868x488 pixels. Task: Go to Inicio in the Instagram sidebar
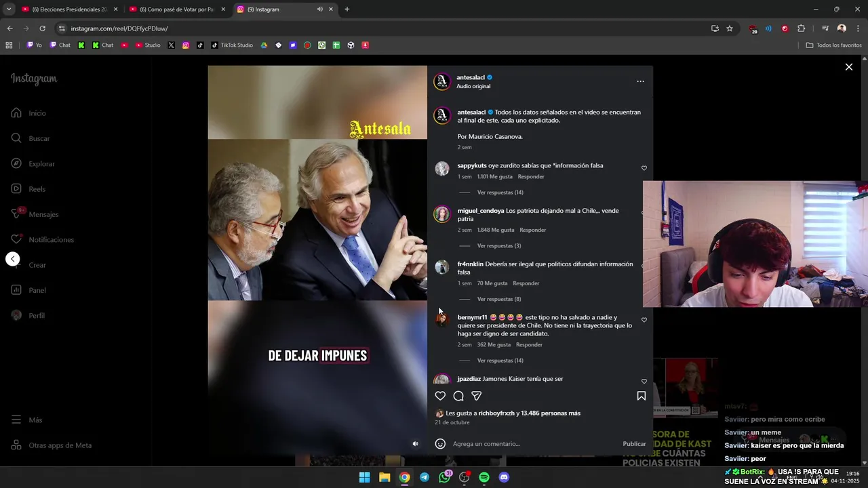pos(28,113)
